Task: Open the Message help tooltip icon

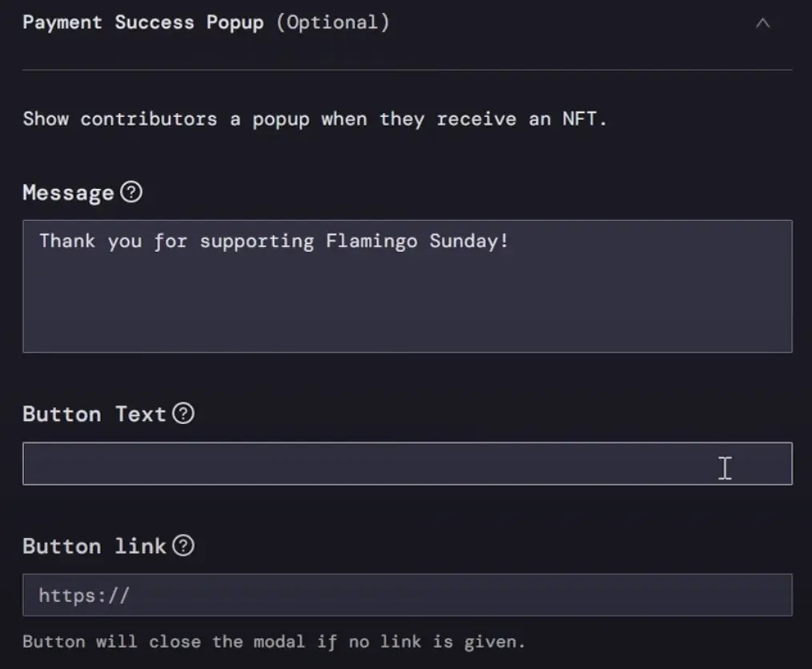Action: tap(131, 192)
